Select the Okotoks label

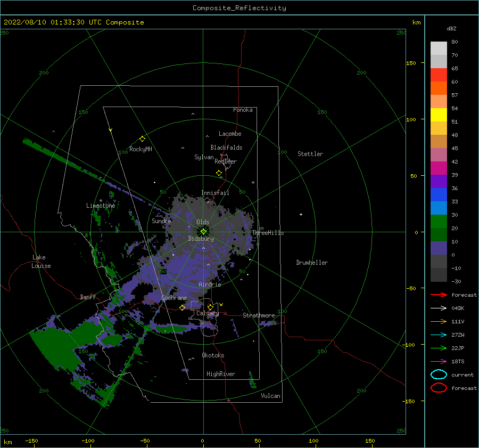(x=213, y=355)
